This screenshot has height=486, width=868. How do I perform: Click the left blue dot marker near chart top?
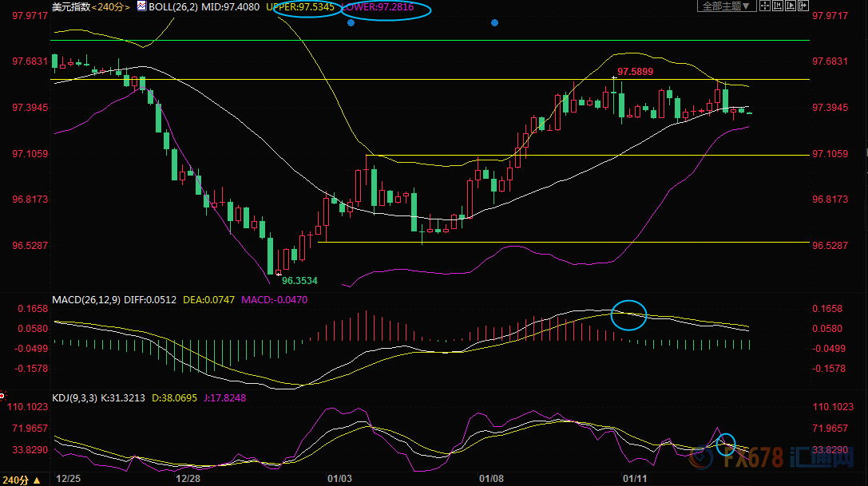pyautogui.click(x=351, y=23)
